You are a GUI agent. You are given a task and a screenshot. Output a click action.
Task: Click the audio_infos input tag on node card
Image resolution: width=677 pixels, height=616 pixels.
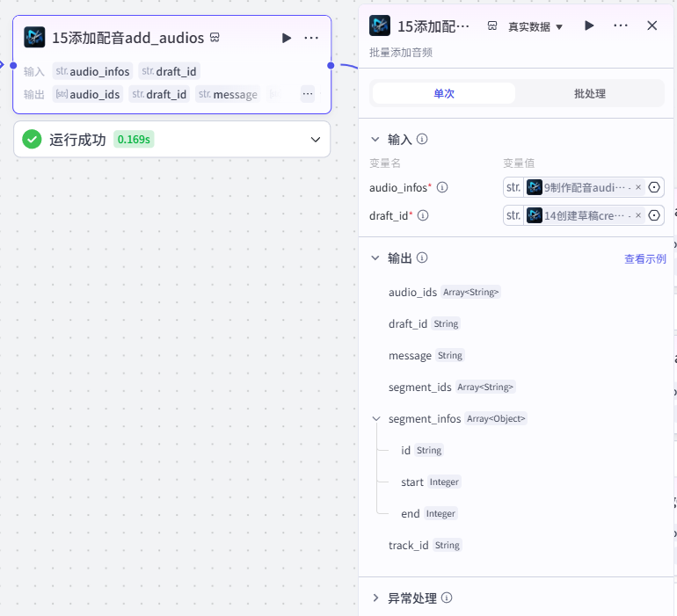coord(92,71)
